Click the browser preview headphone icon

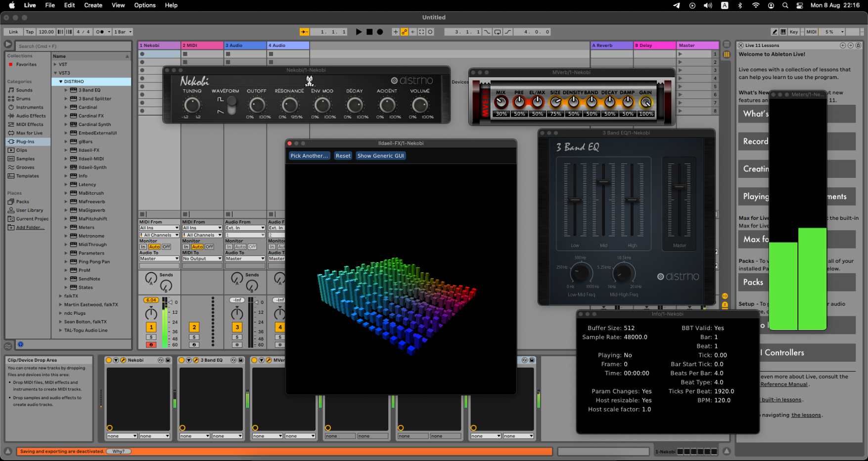[21, 344]
